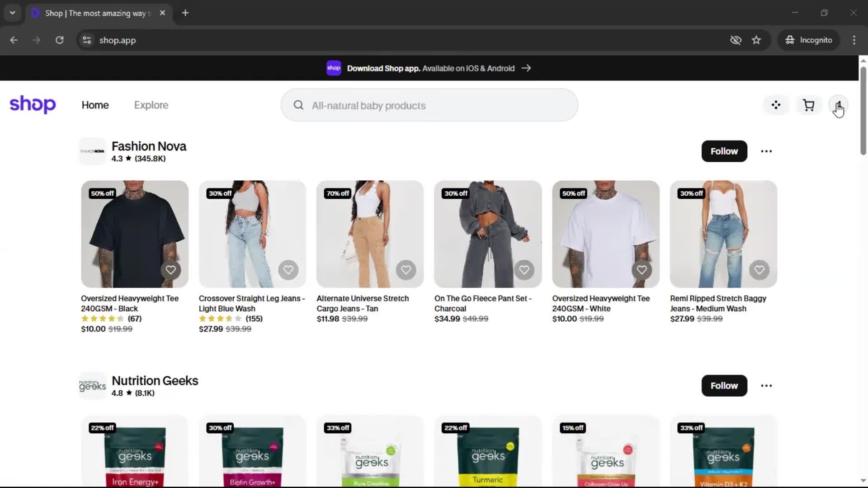The width and height of the screenshot is (868, 488).
Task: Select the Home navigation tab
Action: tap(95, 105)
